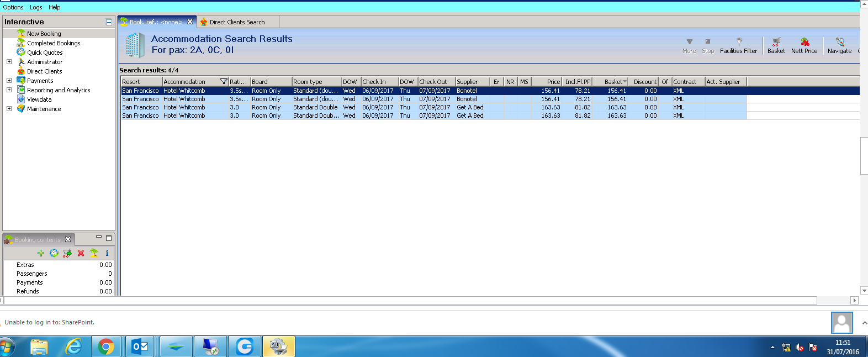Sort by the Supplier column header

click(472, 82)
